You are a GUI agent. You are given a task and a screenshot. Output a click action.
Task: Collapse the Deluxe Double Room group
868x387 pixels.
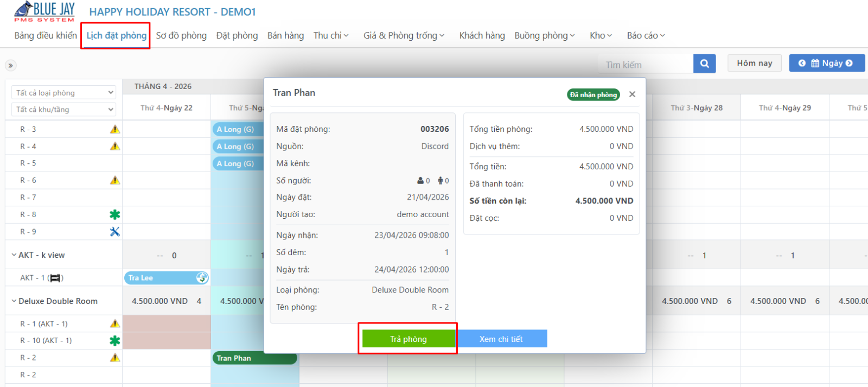pyautogui.click(x=14, y=301)
